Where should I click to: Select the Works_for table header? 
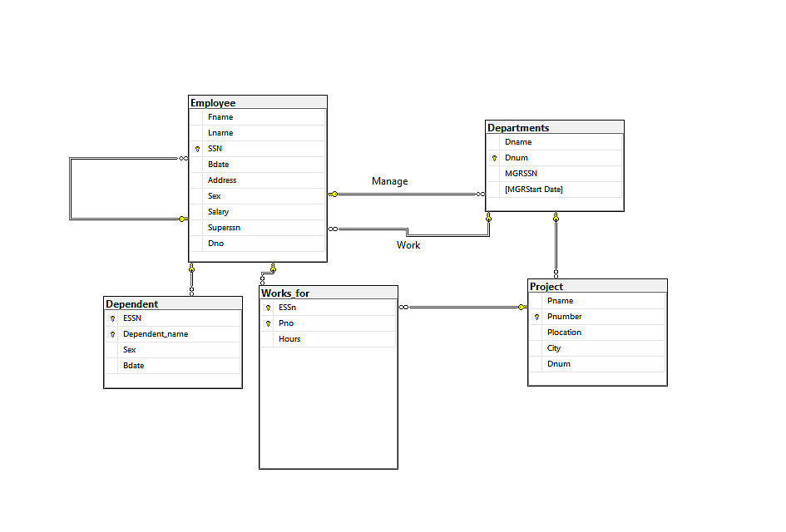point(329,293)
